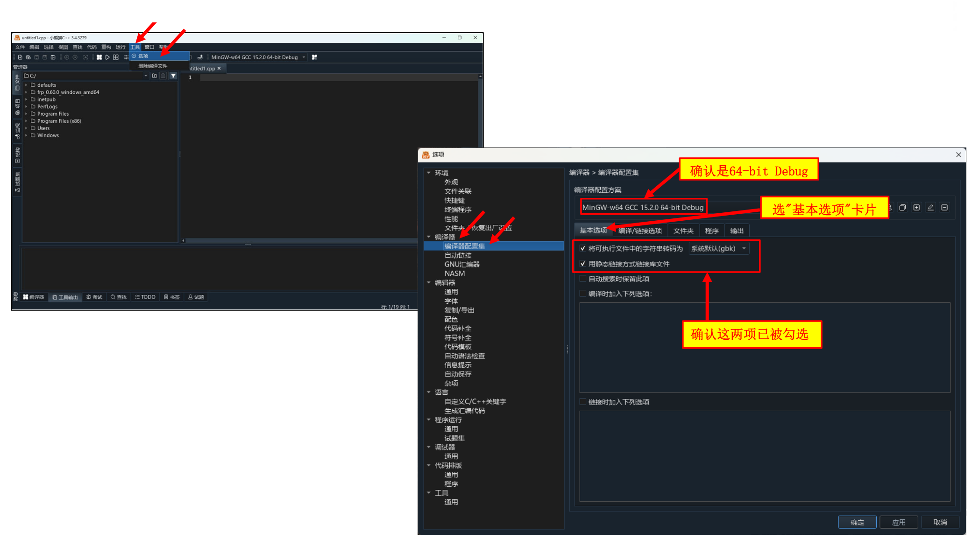Click the copy compiler set icon

pos(902,208)
